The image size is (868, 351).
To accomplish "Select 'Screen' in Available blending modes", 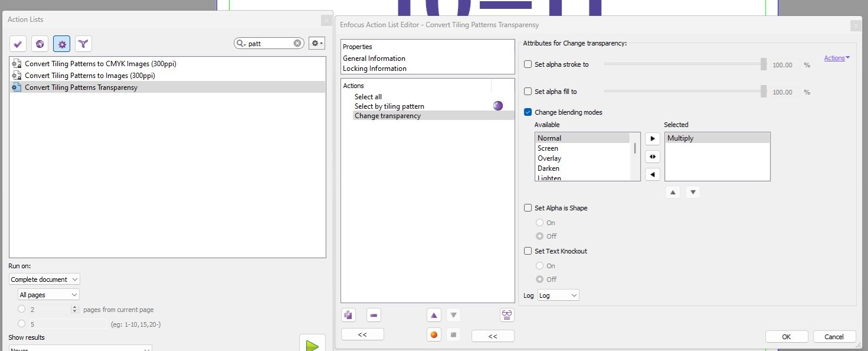I will click(x=582, y=148).
